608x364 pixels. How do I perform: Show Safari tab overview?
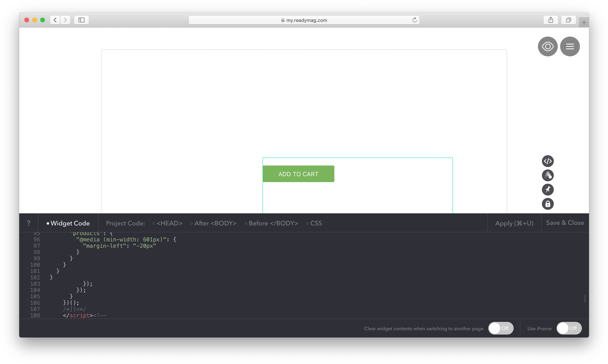[x=568, y=20]
